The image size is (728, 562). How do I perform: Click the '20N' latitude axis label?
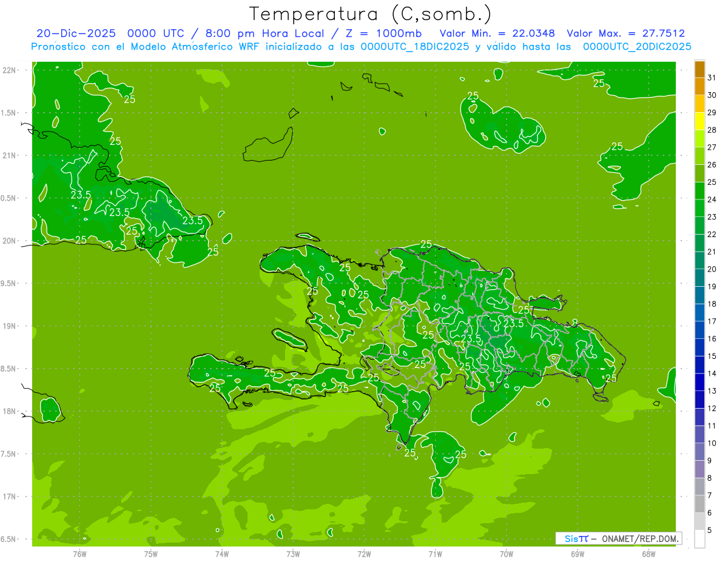click(10, 241)
